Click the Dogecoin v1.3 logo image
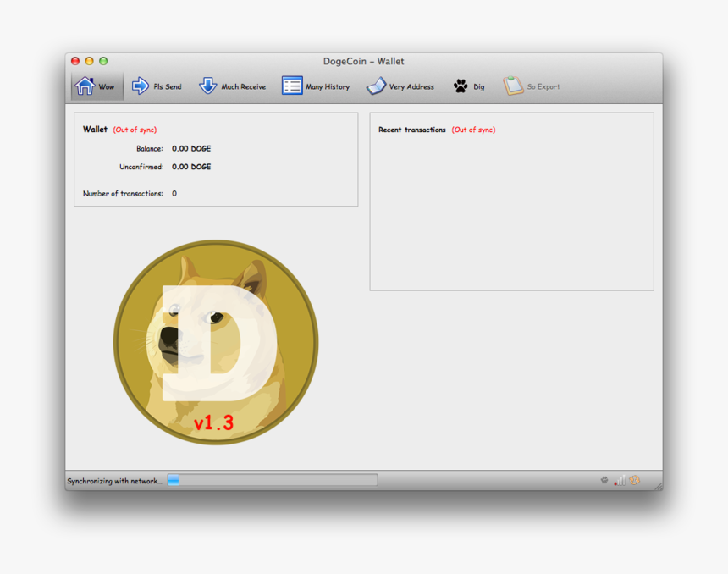728x574 pixels. (216, 342)
